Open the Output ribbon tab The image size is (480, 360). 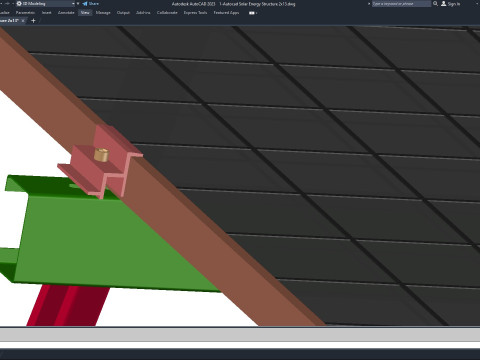coord(123,13)
